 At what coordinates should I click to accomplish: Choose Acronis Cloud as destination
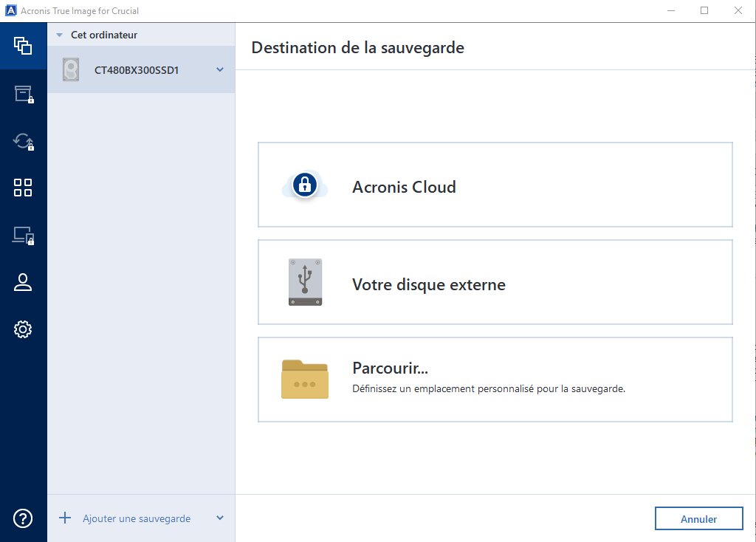coord(495,185)
